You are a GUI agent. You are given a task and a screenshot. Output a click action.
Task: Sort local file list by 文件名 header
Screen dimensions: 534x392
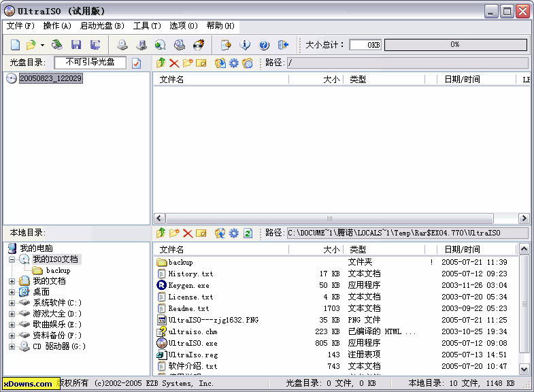[x=221, y=250]
